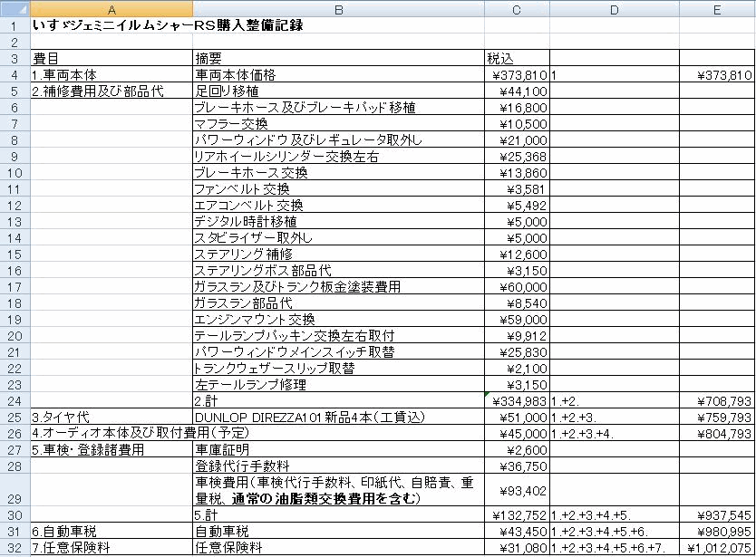This screenshot has width=756, height=557.
Task: Select row 1 header
Action: (15, 25)
